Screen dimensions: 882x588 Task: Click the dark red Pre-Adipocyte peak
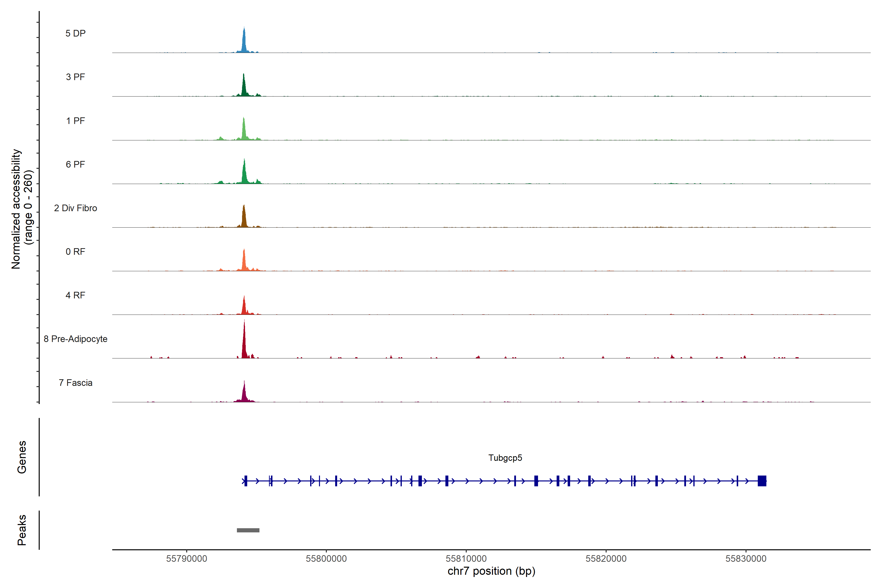244,345
